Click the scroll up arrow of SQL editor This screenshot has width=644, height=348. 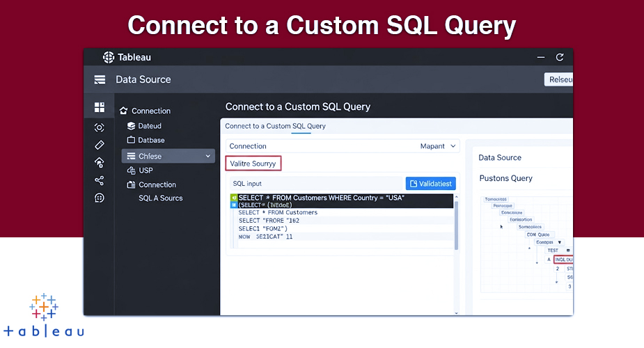[x=456, y=198]
